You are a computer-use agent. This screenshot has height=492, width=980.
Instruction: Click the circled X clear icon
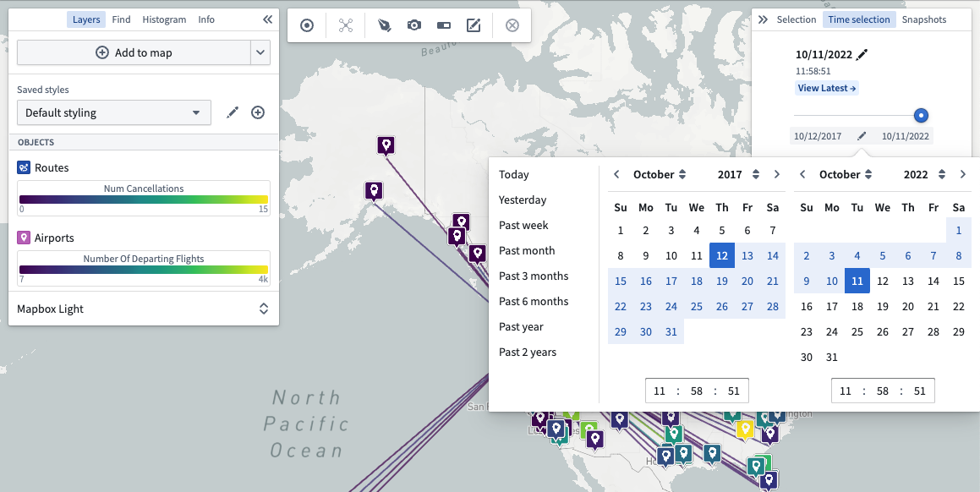(512, 25)
